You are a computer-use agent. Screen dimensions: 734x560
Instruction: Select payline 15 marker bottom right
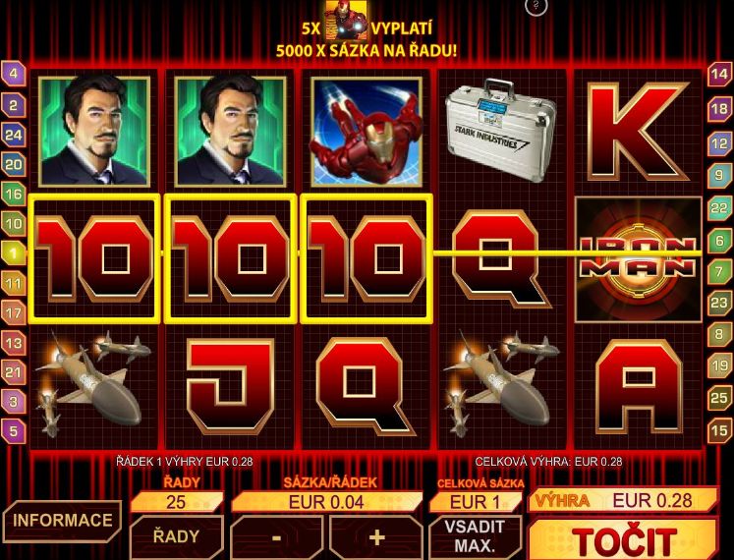[719, 430]
